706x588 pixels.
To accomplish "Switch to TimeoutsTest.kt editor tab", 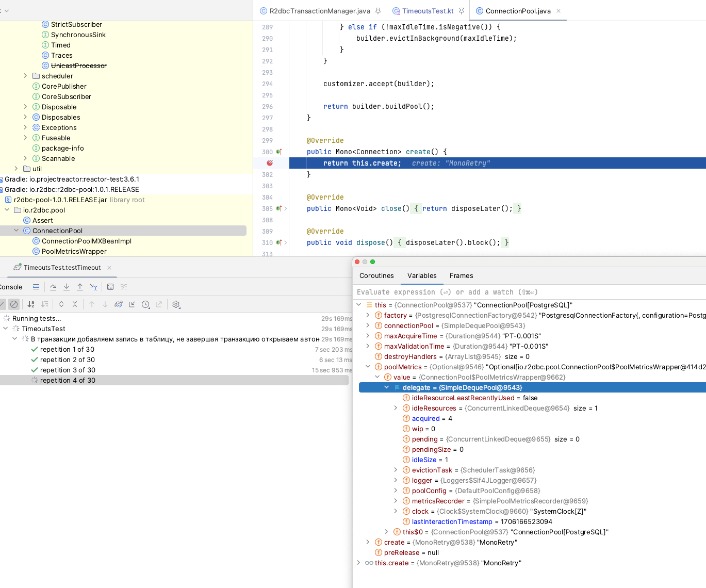I will pyautogui.click(x=428, y=11).
